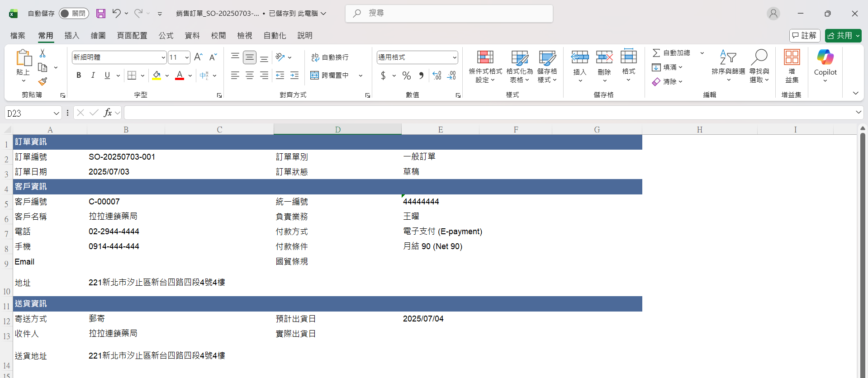The width and height of the screenshot is (868, 378).
Task: Open Conditional Formatting menu
Action: (x=485, y=66)
